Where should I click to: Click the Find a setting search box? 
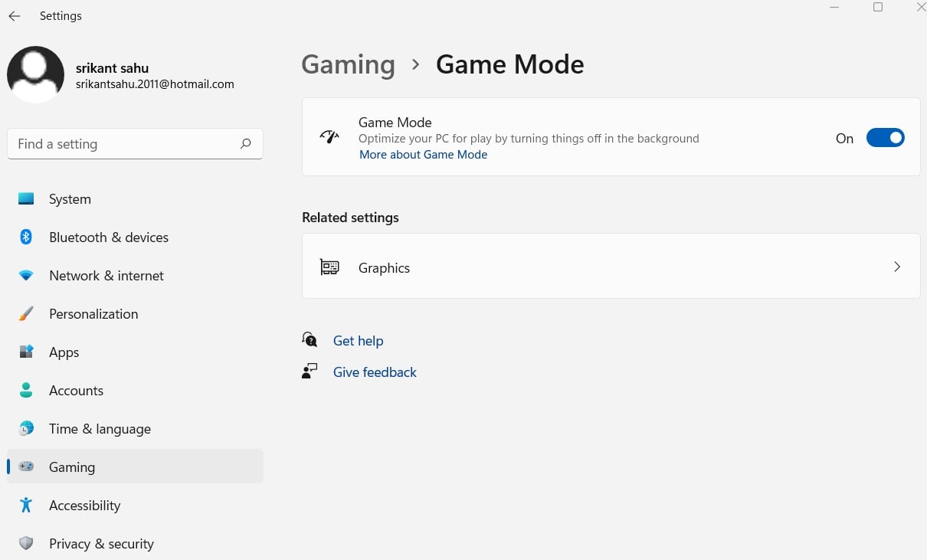(x=126, y=144)
